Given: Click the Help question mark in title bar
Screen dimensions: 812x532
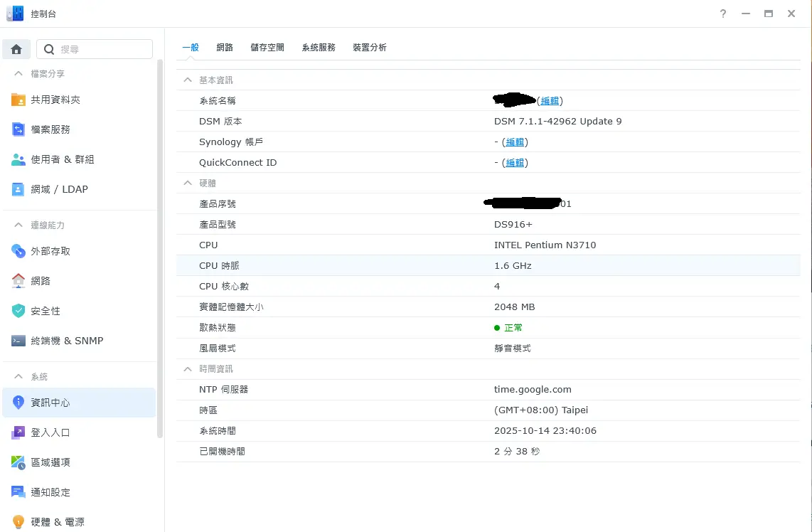Looking at the screenshot, I should tap(723, 14).
